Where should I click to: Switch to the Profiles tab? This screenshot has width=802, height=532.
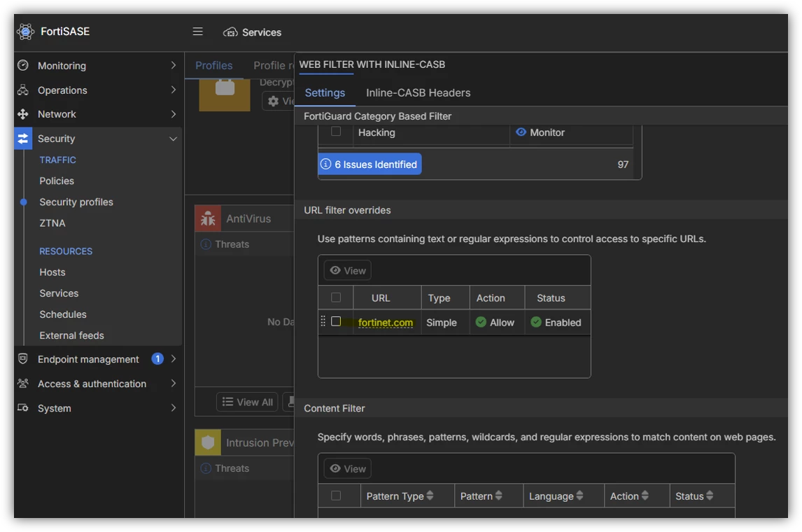214,66
